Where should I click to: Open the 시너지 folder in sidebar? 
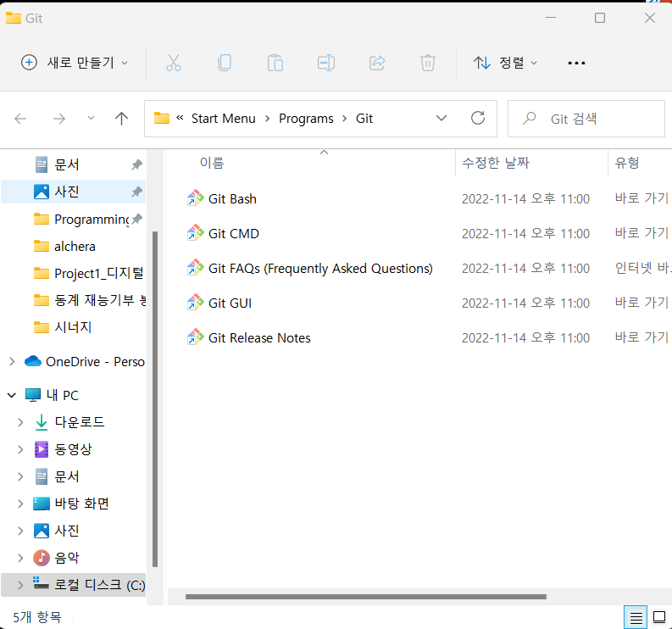click(x=74, y=327)
